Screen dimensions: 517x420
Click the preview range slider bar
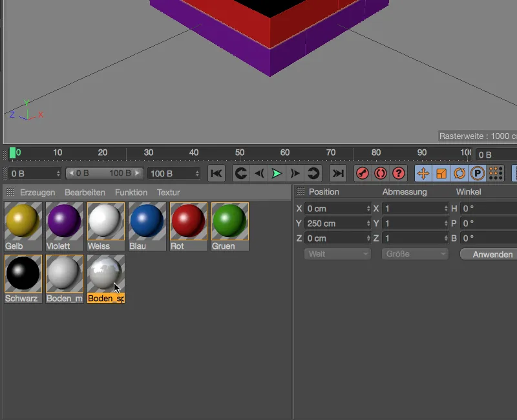tap(104, 173)
